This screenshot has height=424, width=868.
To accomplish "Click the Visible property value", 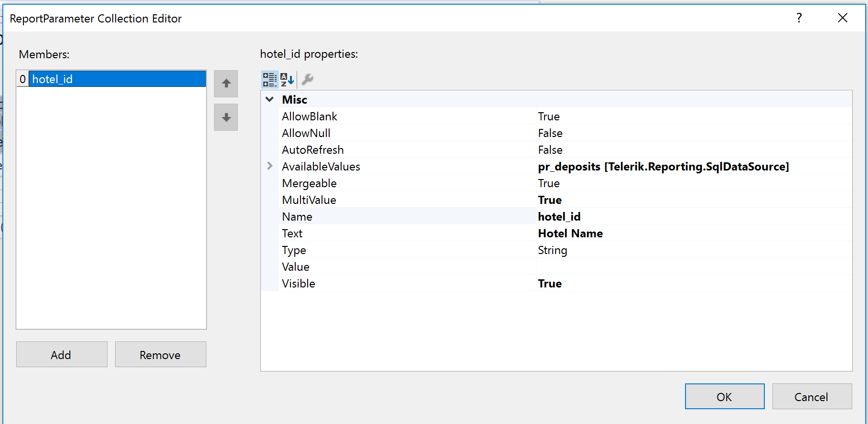I will coord(550,284).
